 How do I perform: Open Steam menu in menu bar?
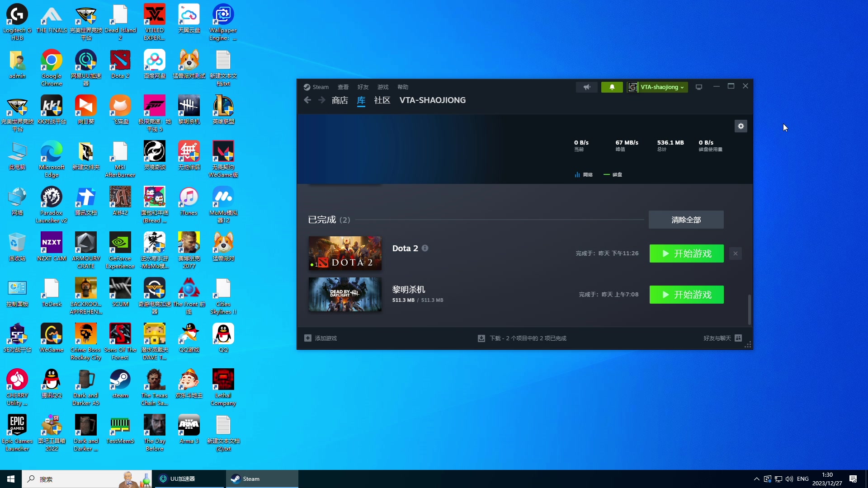click(x=316, y=87)
